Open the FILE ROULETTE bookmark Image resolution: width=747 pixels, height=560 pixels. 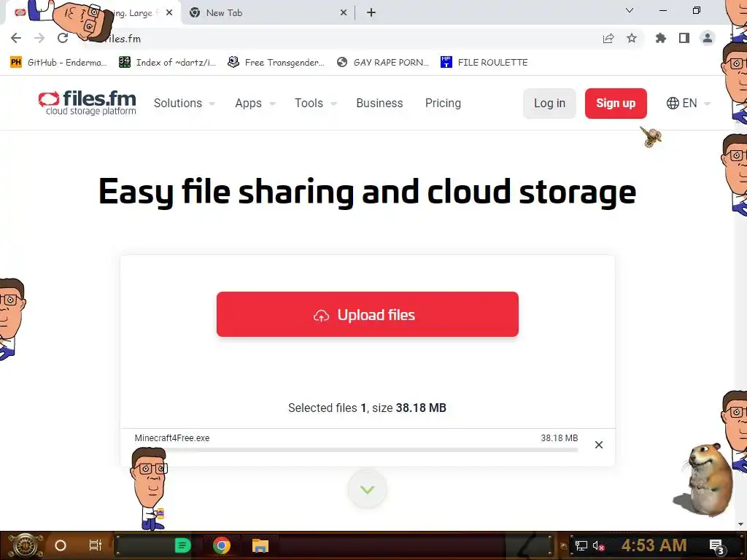tap(484, 63)
